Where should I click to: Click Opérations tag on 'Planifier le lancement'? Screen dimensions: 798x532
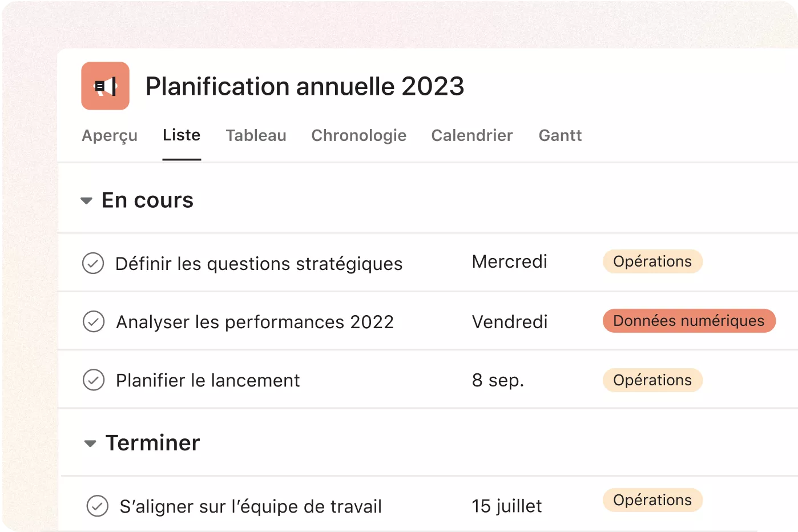click(x=652, y=380)
